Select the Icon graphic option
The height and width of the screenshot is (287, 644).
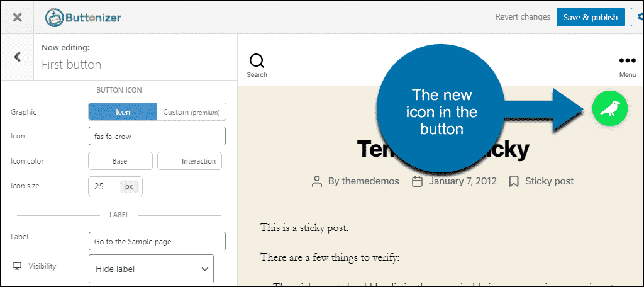point(123,112)
